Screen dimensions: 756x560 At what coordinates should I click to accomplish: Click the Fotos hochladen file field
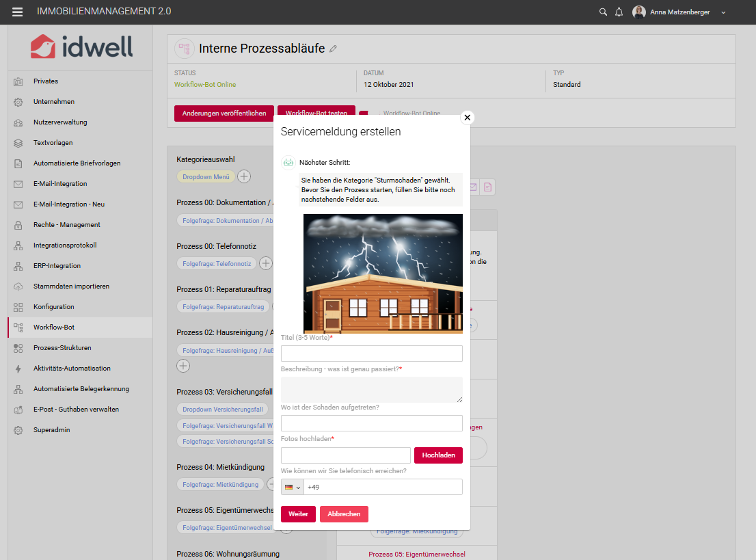(x=346, y=455)
